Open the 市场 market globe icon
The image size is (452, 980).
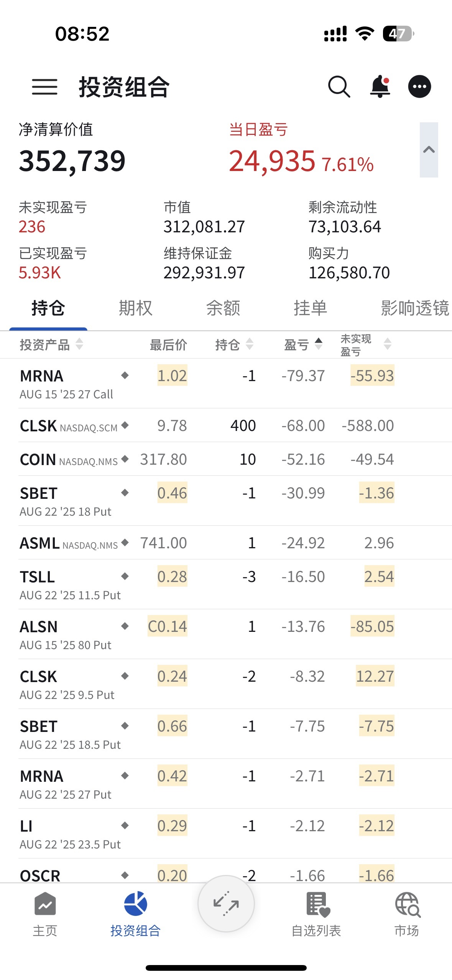[x=407, y=914]
